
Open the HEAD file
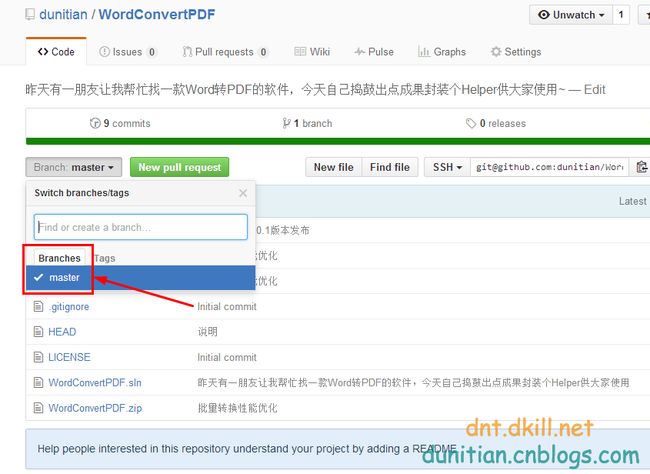pyautogui.click(x=62, y=332)
